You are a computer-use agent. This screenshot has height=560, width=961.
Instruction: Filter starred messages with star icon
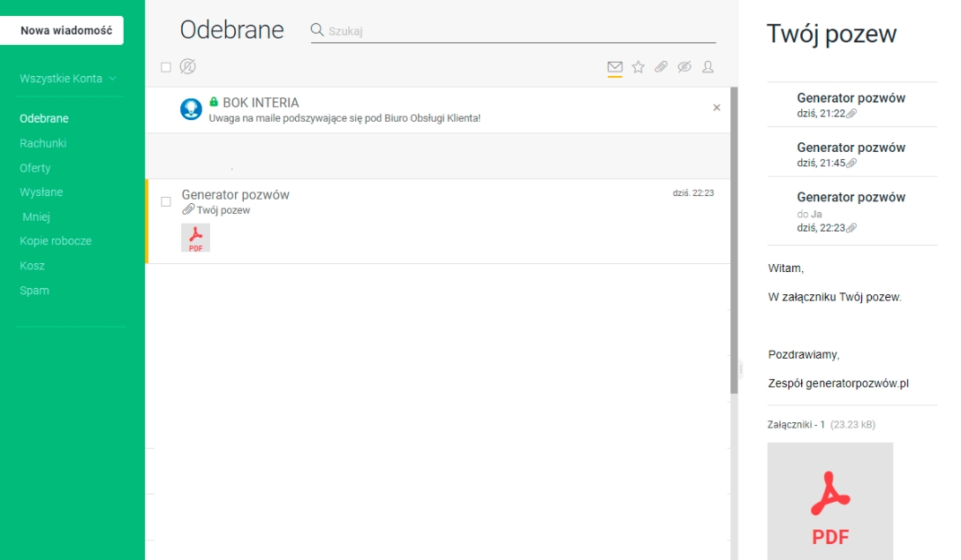click(638, 67)
